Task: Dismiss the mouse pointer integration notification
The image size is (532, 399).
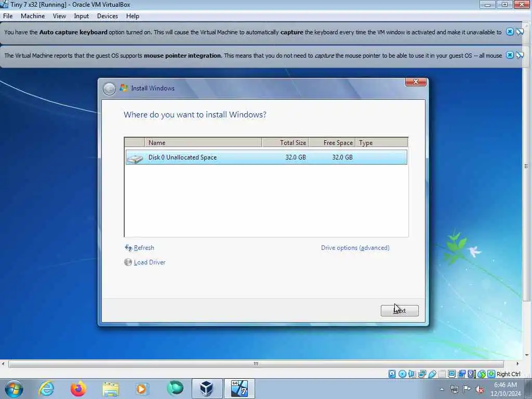Action: click(510, 55)
